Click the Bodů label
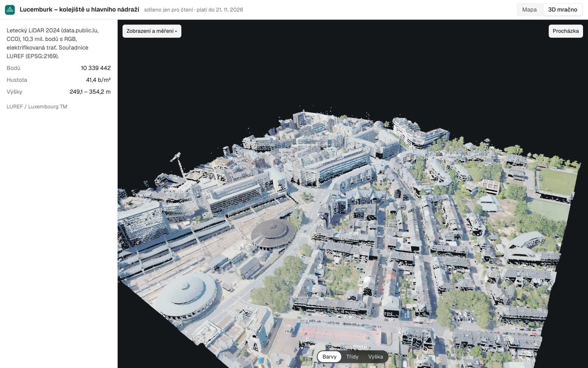Screen dimensions: 588x368 coord(14,68)
